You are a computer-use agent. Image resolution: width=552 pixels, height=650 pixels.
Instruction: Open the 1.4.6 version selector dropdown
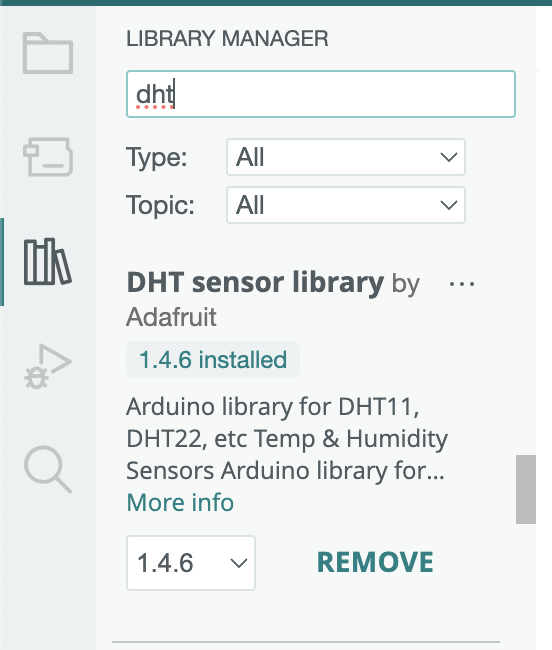tap(191, 563)
